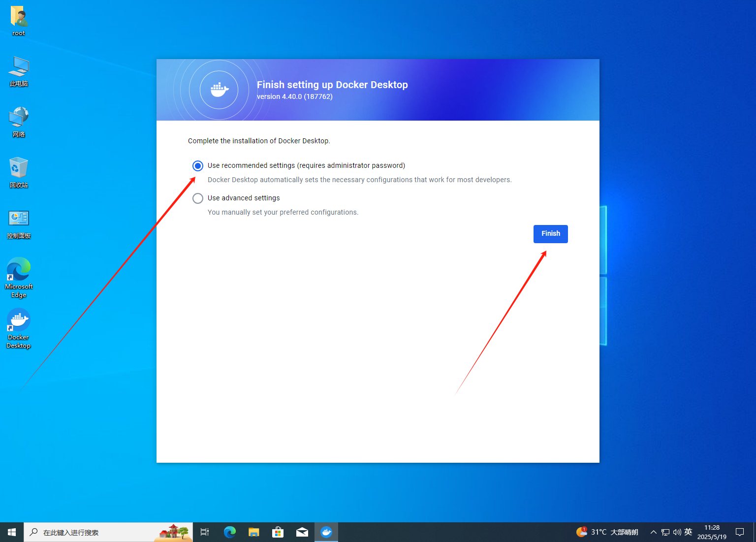Click the Docker Desktop taskbar icon
This screenshot has width=756, height=542.
click(x=326, y=532)
